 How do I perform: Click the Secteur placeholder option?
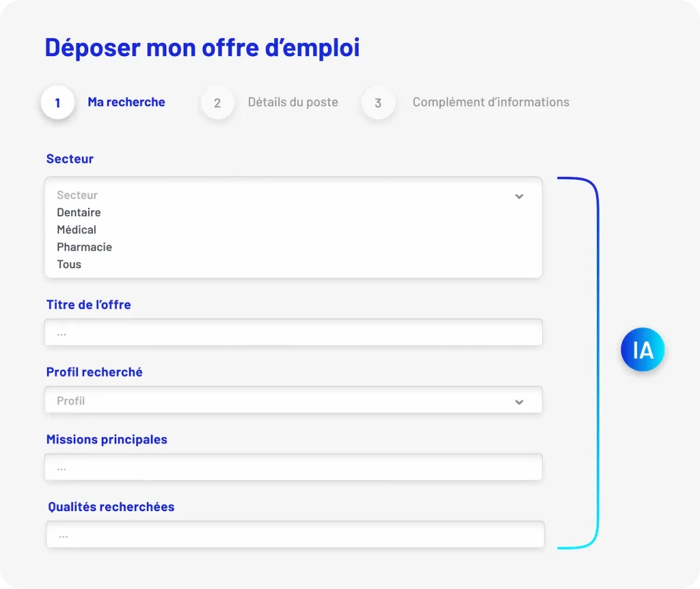(x=77, y=195)
